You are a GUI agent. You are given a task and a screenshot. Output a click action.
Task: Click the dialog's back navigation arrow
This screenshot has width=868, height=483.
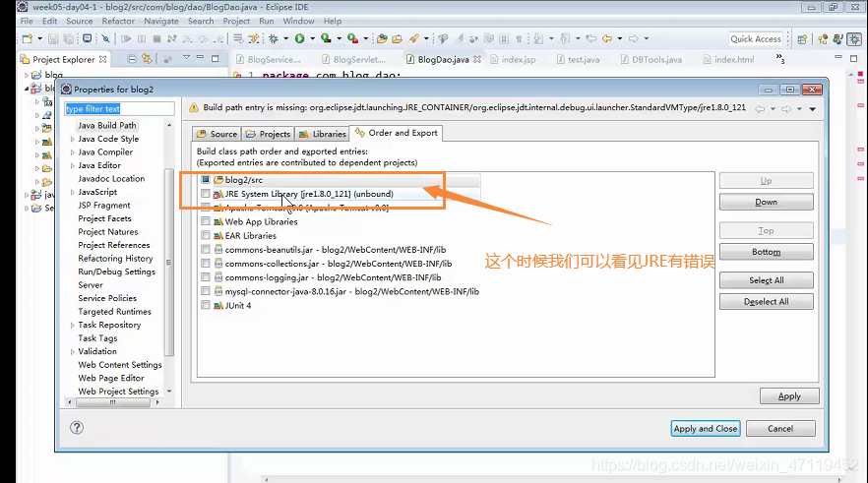[760, 109]
